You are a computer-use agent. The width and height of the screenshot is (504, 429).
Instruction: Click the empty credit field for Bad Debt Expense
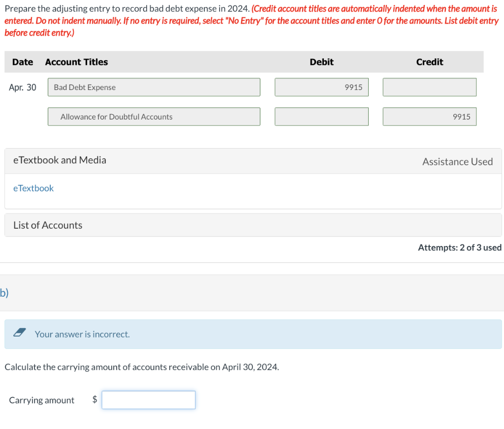click(429, 87)
